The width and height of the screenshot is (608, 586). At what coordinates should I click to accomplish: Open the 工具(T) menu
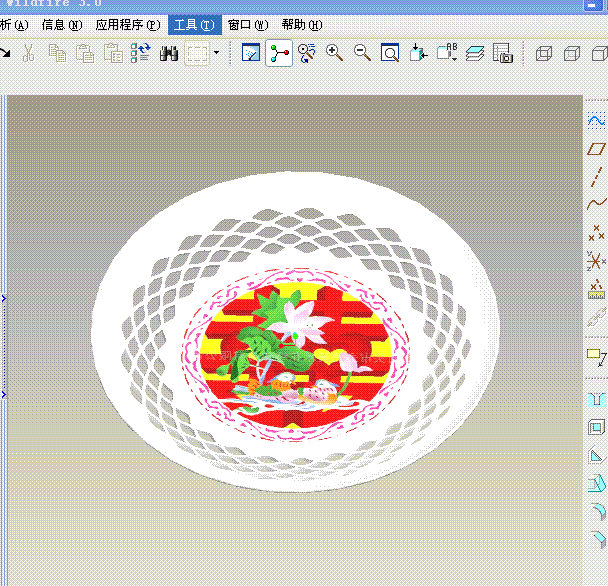(x=193, y=25)
